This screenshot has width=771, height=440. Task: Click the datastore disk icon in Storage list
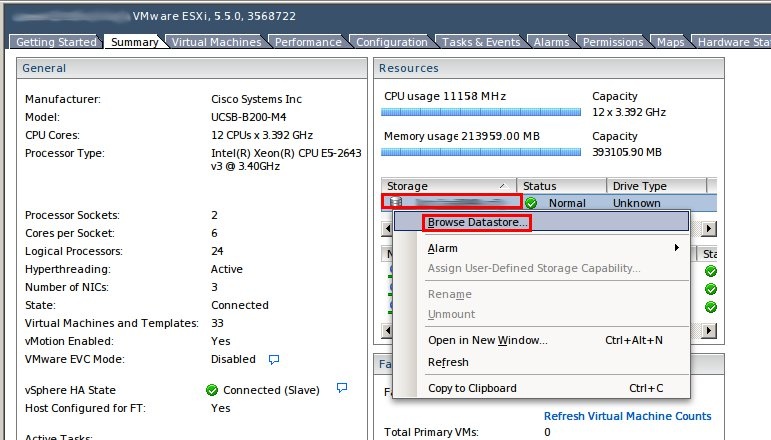[395, 203]
